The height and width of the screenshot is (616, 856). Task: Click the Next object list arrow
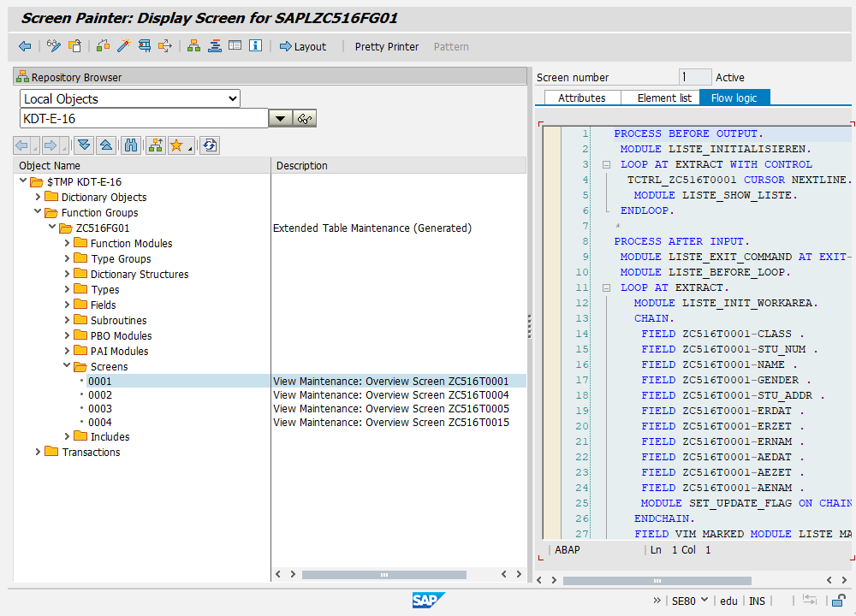click(51, 145)
